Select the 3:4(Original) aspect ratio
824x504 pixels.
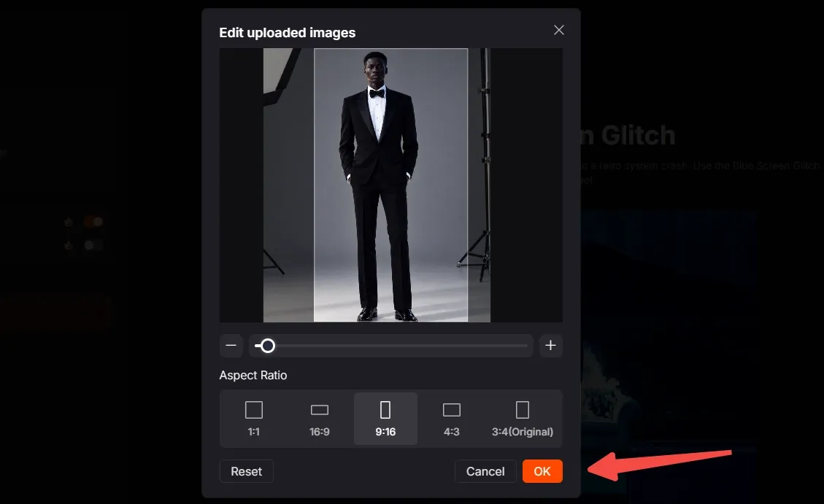523,419
